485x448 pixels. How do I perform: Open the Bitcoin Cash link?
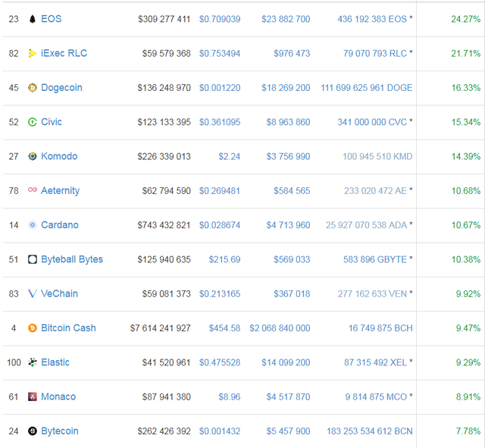point(68,328)
